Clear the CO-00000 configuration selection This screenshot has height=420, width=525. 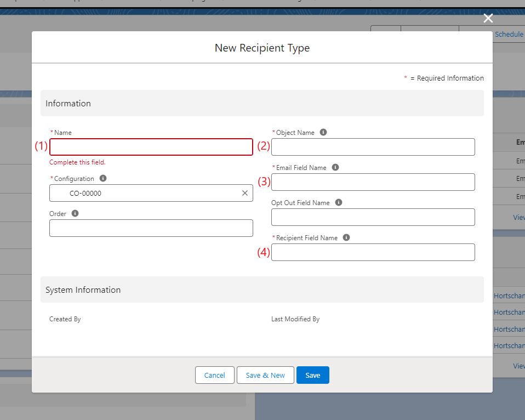[x=245, y=193]
